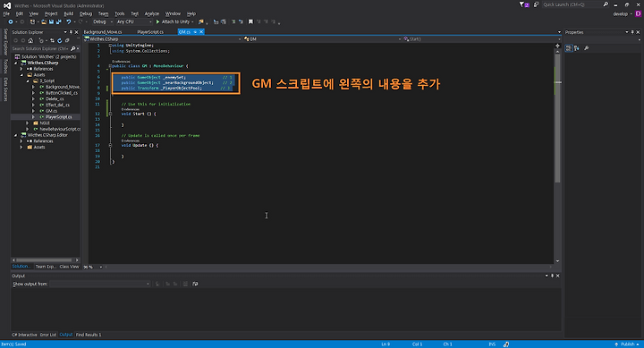Click the Publish button in the status bar
The height and width of the screenshot is (348, 644).
pyautogui.click(x=627, y=344)
